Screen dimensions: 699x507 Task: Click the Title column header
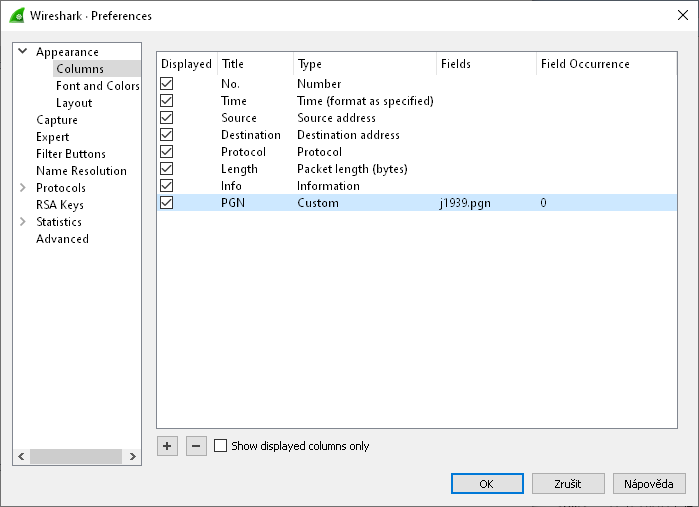(x=255, y=64)
